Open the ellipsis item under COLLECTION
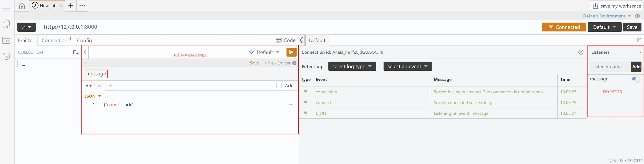Viewport: 644px width, 164px height. pos(23,65)
